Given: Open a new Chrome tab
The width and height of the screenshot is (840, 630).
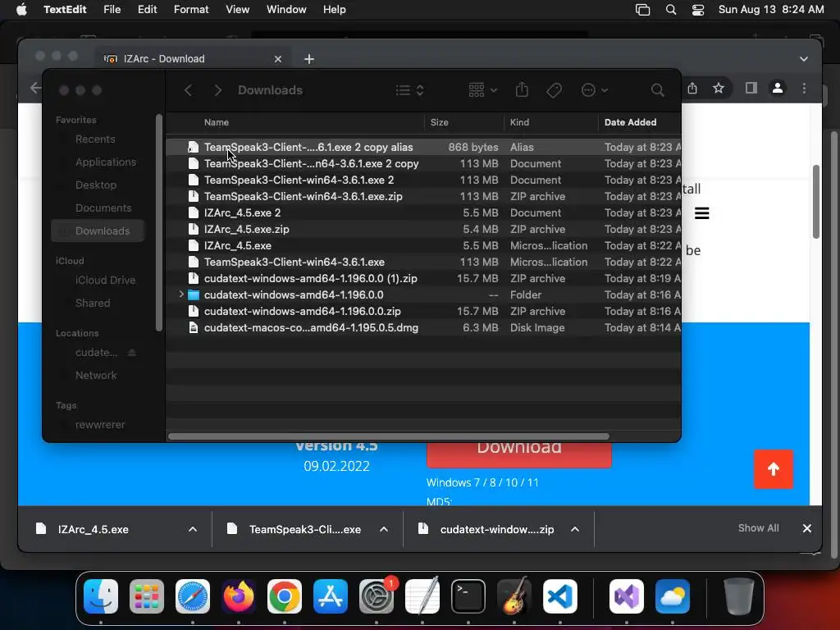Looking at the screenshot, I should pos(309,59).
